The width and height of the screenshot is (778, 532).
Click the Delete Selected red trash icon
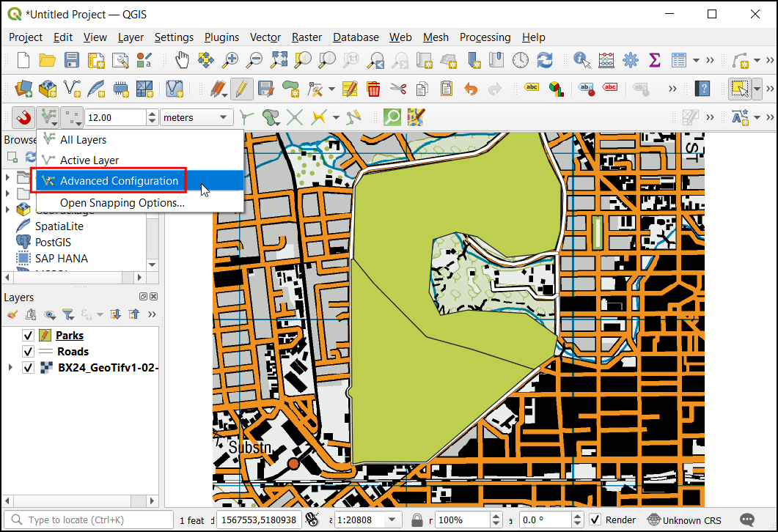tap(374, 88)
